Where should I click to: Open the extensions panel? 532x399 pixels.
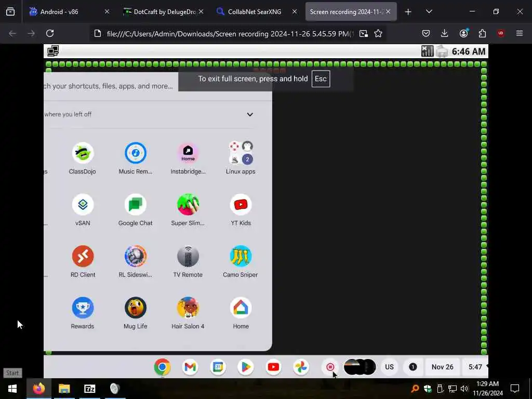tap(482, 33)
